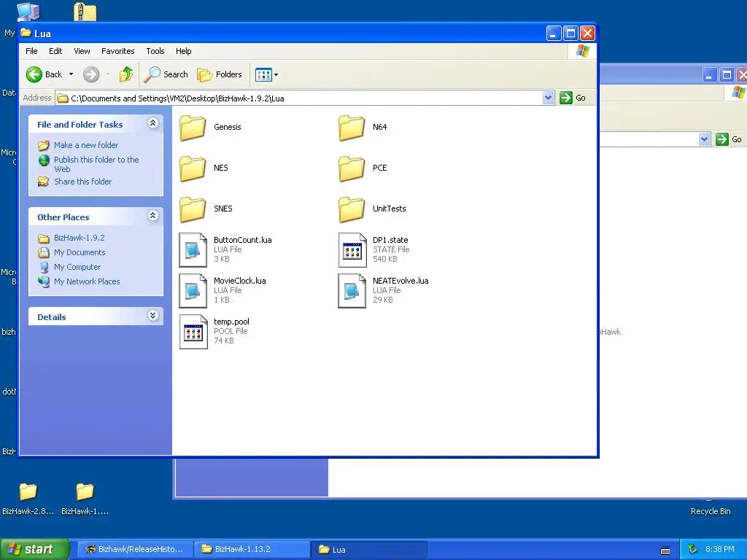Select the temp.pool file icon
The width and height of the screenshot is (747, 560).
pyautogui.click(x=193, y=332)
